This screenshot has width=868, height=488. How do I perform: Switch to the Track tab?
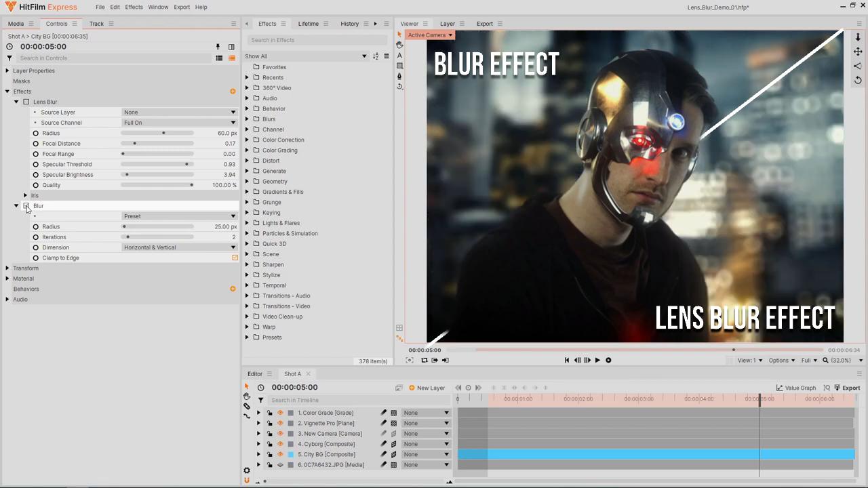96,24
